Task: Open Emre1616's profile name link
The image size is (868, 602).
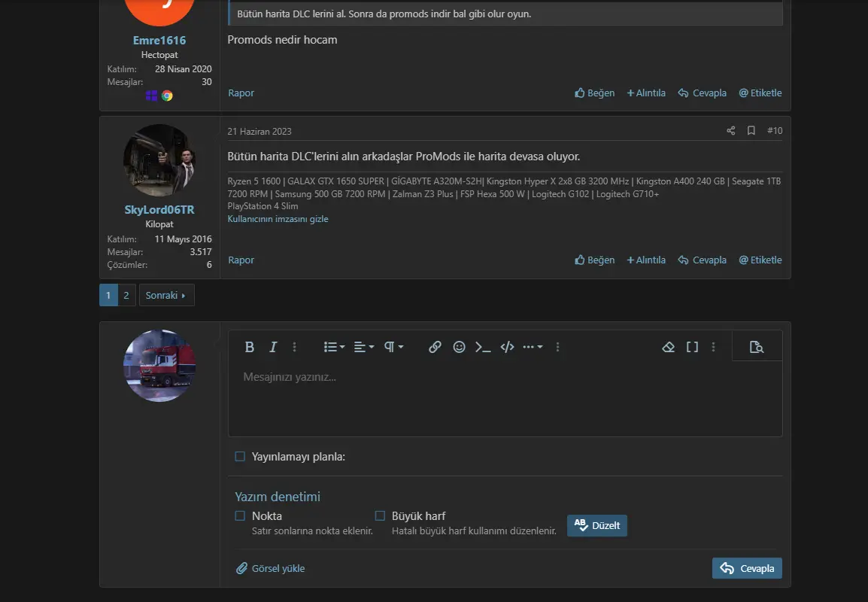Action: click(x=159, y=41)
